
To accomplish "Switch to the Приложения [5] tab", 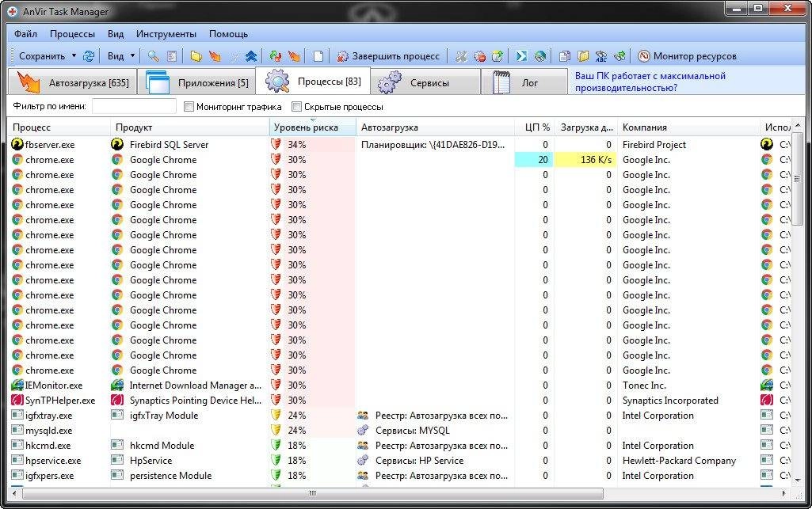I will coord(197,82).
